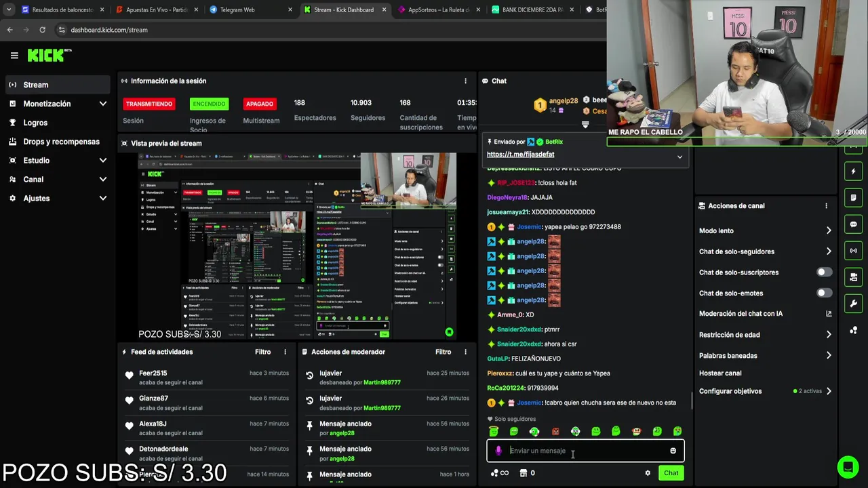The height and width of the screenshot is (488, 868).
Task: Click Detonadordeale follower entry
Action: [207, 453]
